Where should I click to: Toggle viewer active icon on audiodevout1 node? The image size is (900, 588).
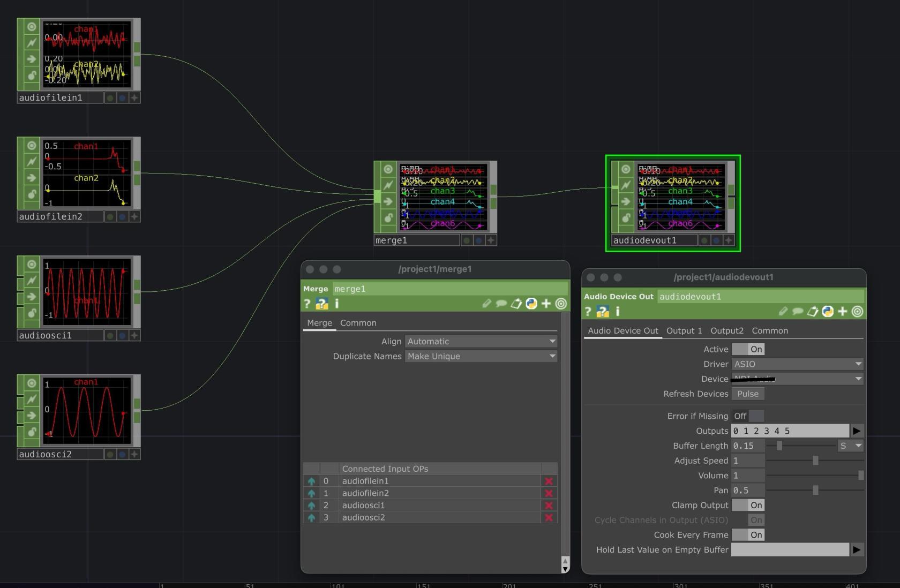pos(626,169)
